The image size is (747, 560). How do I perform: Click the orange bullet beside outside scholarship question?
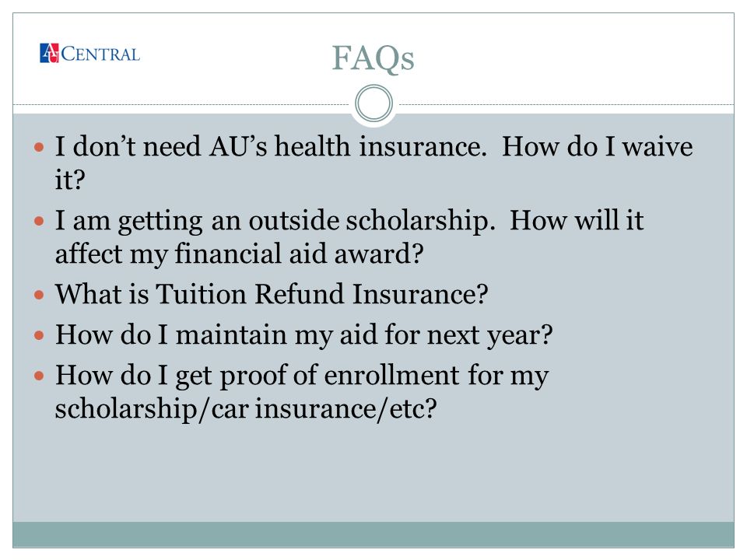point(39,221)
